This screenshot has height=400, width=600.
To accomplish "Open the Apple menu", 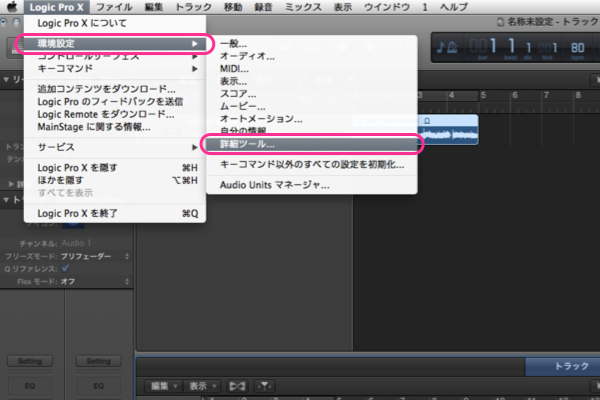I will (x=12, y=7).
